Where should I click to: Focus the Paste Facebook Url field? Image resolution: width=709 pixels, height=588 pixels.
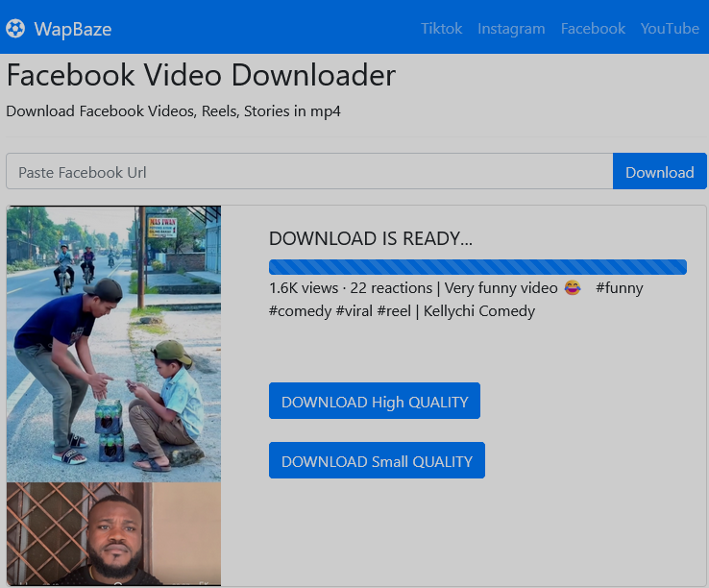(309, 171)
